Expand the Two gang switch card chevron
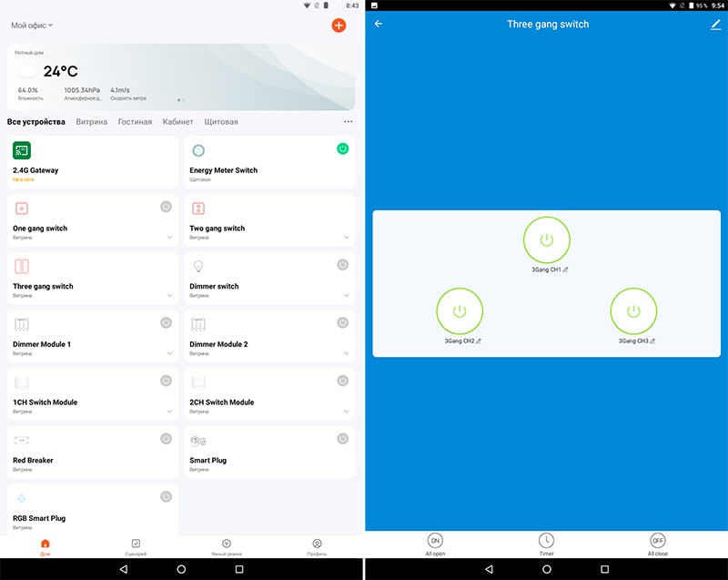Viewport: 728px width, 580px height. point(347,238)
